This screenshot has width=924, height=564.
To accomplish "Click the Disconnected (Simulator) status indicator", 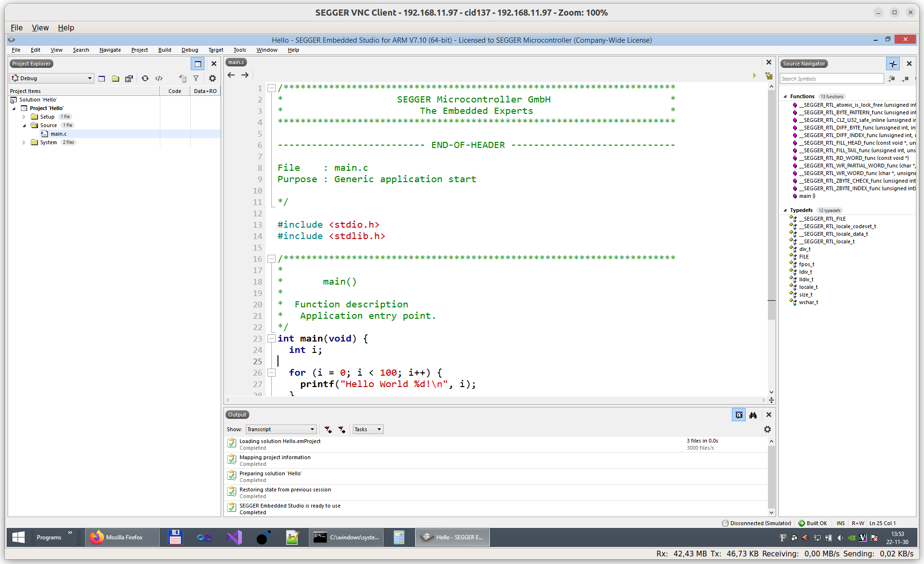I will 757,523.
